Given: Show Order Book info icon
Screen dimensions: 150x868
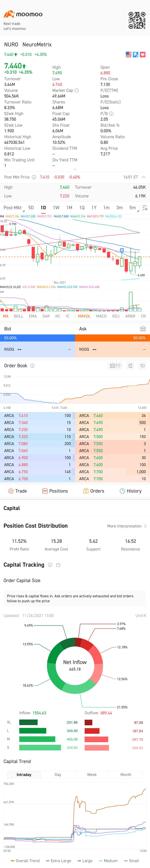Looking at the screenshot, I should click(x=32, y=366).
